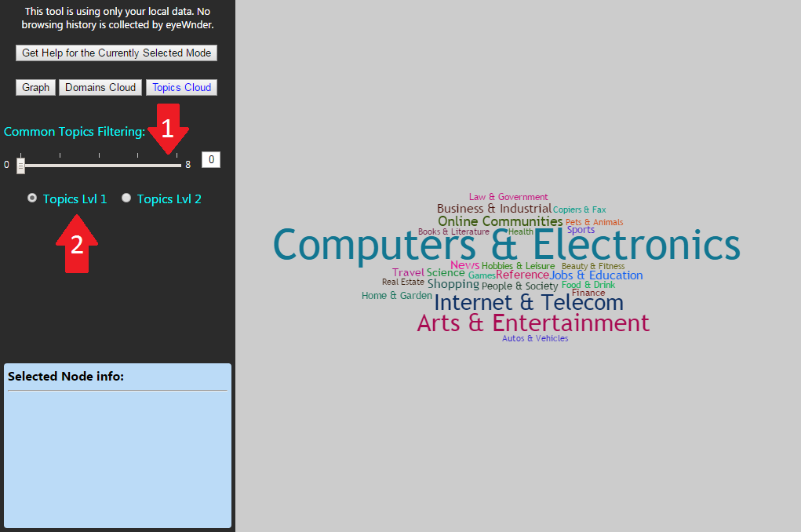The image size is (801, 532).
Task: Select the Topics Lvl 2 radio button
Action: 126,198
